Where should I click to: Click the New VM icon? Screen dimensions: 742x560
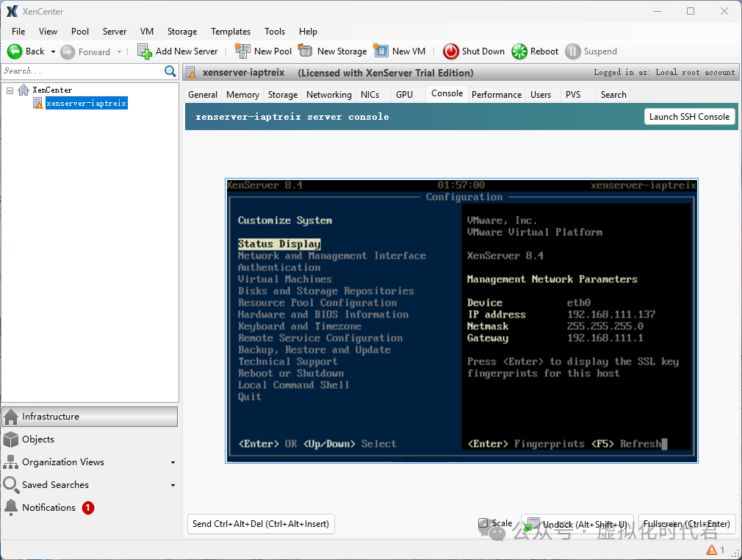click(x=381, y=51)
